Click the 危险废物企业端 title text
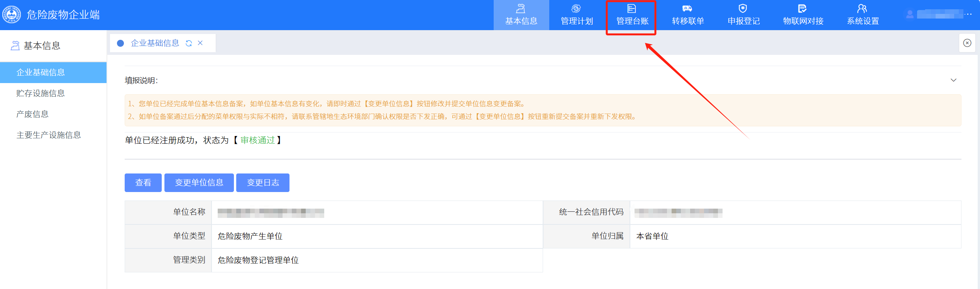980x289 pixels. point(63,15)
